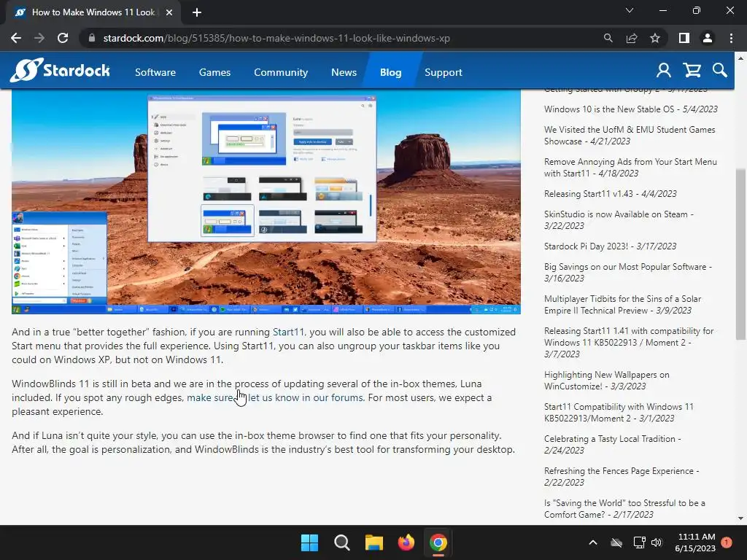Open clock showing 11:11 AM
Screen dimensions: 747x560
pyautogui.click(x=695, y=542)
